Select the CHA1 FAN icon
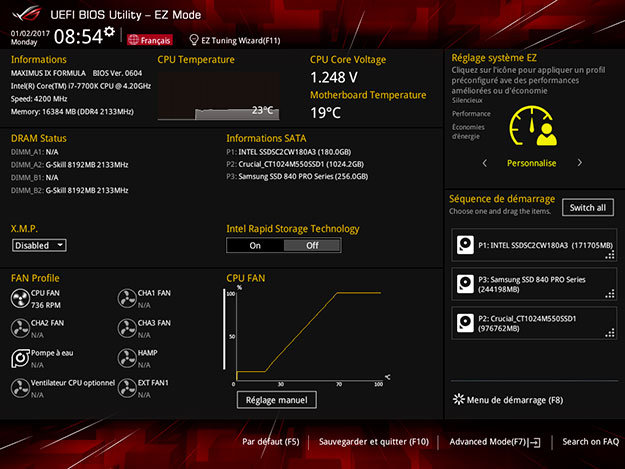The image size is (625, 469). click(x=127, y=298)
